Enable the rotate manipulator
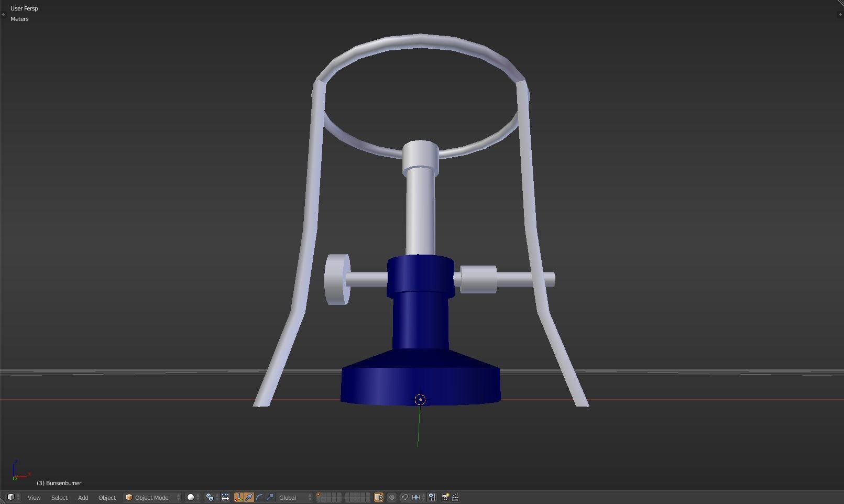Screen dimensions: 844x504 (259, 497)
